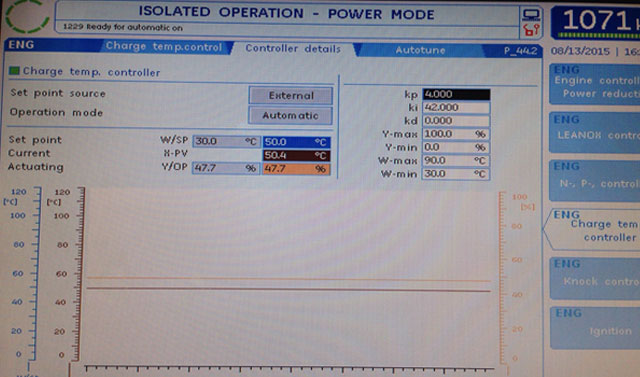
Task: Select the kp value field 4.000
Action: click(456, 94)
